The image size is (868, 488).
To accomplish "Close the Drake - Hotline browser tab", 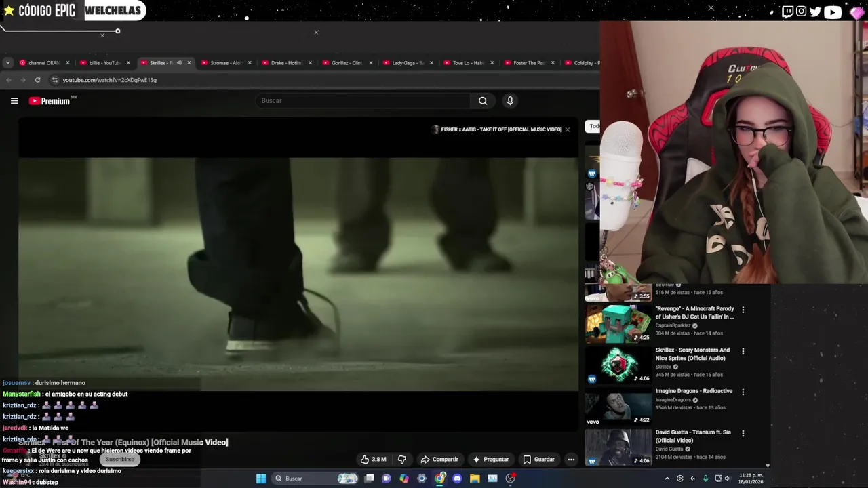I will [x=311, y=63].
